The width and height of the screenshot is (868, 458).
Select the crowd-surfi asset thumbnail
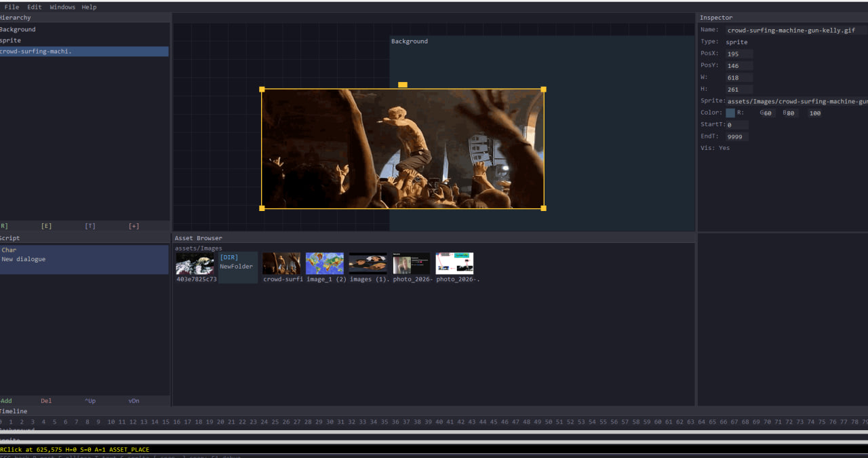coord(281,263)
